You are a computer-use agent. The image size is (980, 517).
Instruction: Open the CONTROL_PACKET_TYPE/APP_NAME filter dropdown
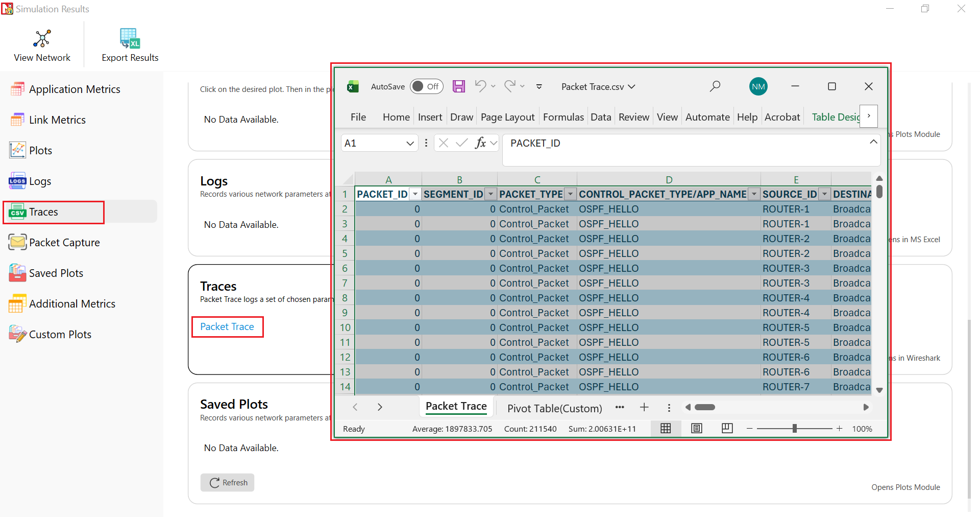tap(754, 194)
